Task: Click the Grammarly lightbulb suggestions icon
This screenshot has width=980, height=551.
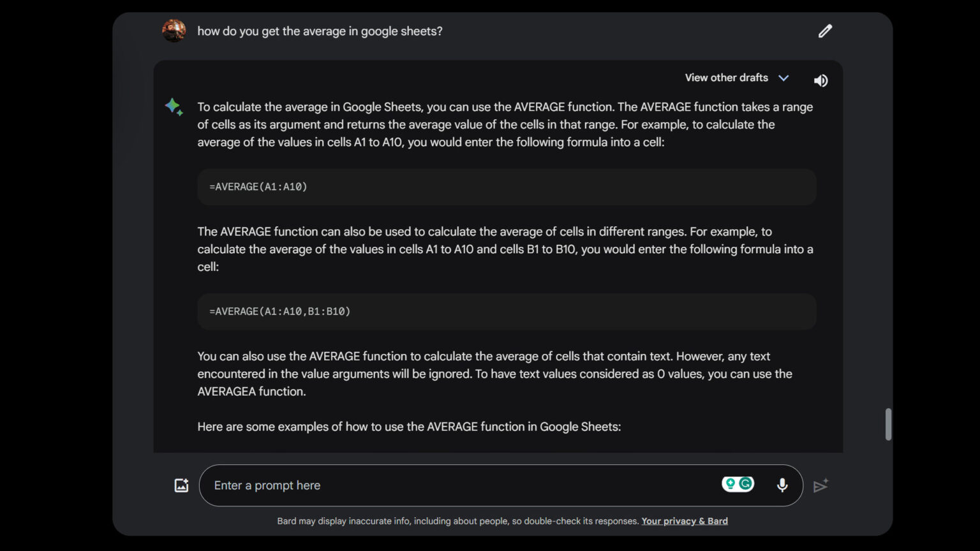Action: point(731,484)
